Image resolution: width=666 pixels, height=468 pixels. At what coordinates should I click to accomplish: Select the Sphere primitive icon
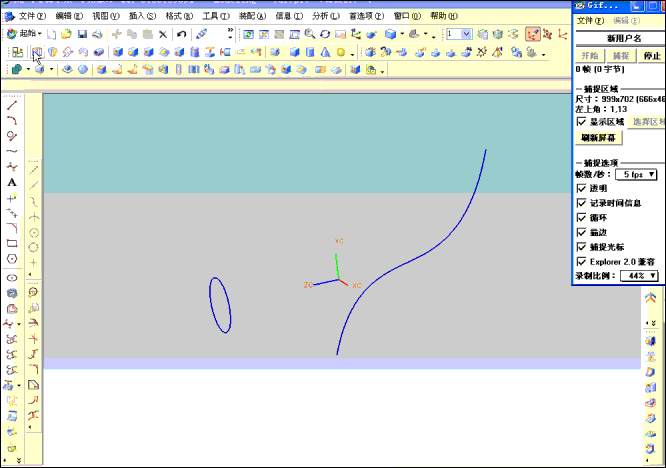(341, 52)
